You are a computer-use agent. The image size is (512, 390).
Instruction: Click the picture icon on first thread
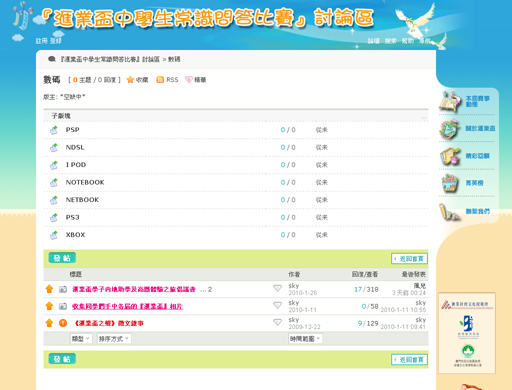63,289
